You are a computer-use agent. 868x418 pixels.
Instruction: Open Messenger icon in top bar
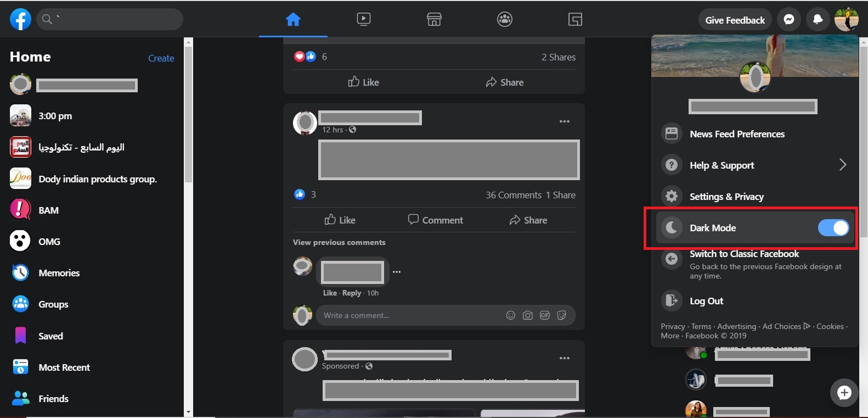pyautogui.click(x=789, y=20)
